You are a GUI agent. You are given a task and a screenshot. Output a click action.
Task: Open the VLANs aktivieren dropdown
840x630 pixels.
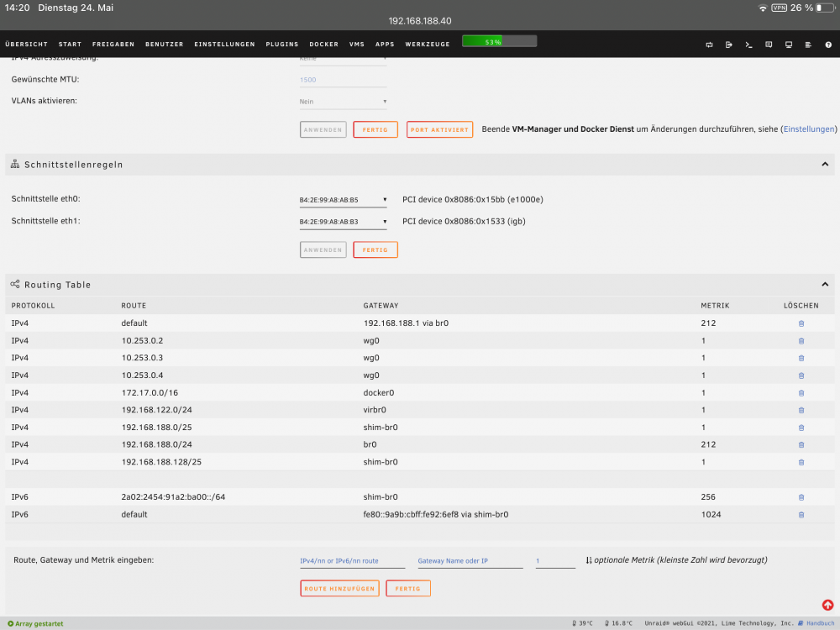343,102
